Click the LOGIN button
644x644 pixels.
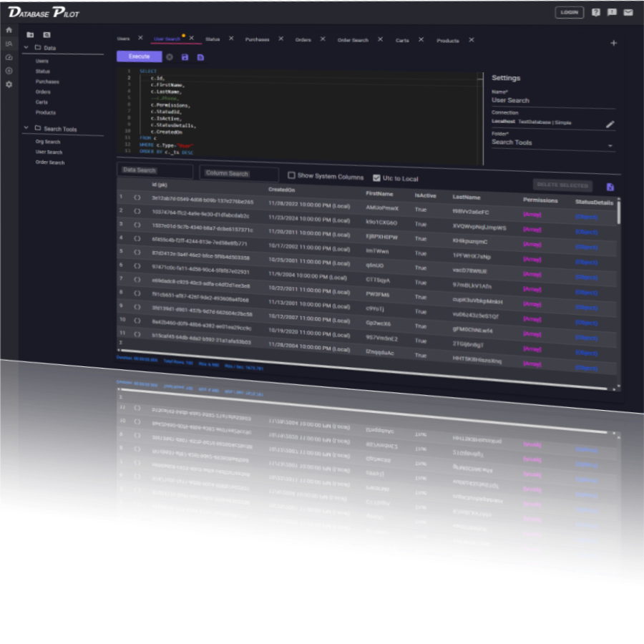pyautogui.click(x=570, y=12)
